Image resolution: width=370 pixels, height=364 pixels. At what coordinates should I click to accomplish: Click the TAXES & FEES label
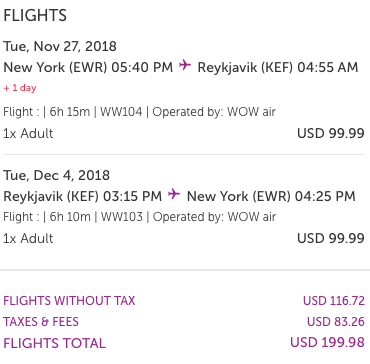[41, 322]
